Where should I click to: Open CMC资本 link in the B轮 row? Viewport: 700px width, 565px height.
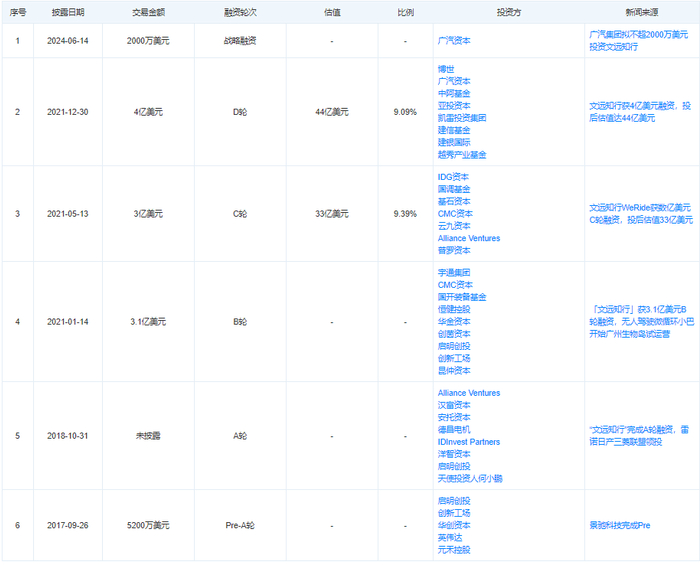[x=455, y=285]
